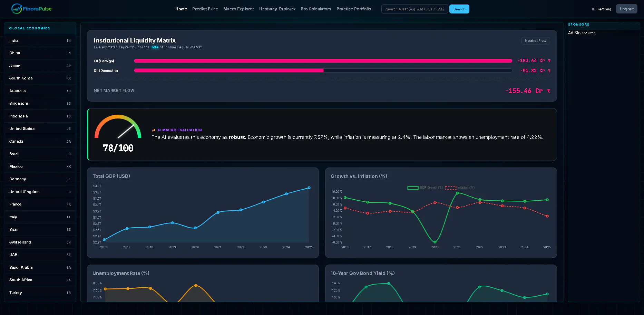
Task: Open Switzerland's economy view
Action: pos(40,242)
